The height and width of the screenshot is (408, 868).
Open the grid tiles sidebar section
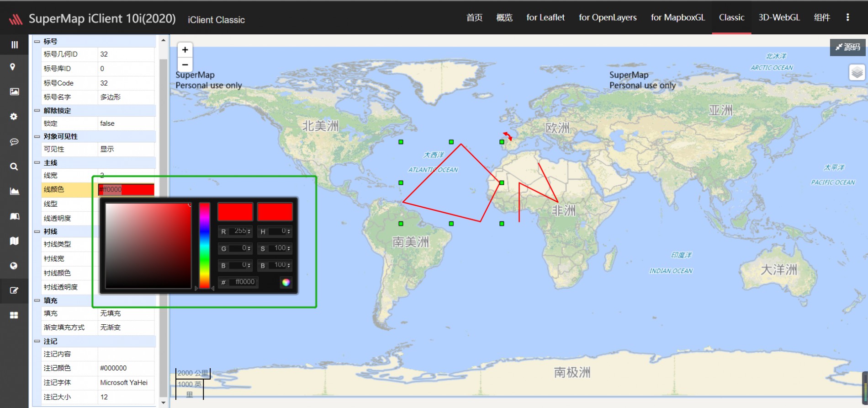14,315
